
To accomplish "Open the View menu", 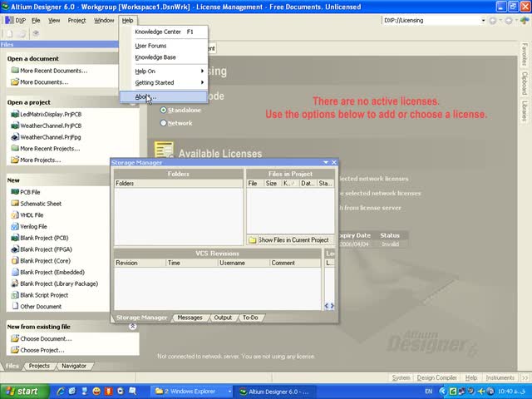I will (54, 20).
